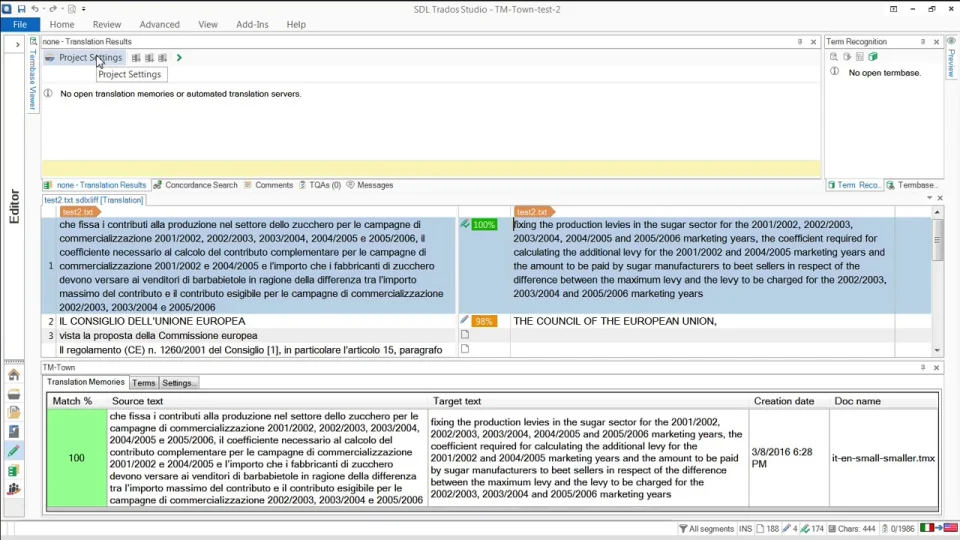Select the test2.txt.sdlxliff [Translation] document tab
Viewport: 960px width, 540px height.
tap(94, 200)
